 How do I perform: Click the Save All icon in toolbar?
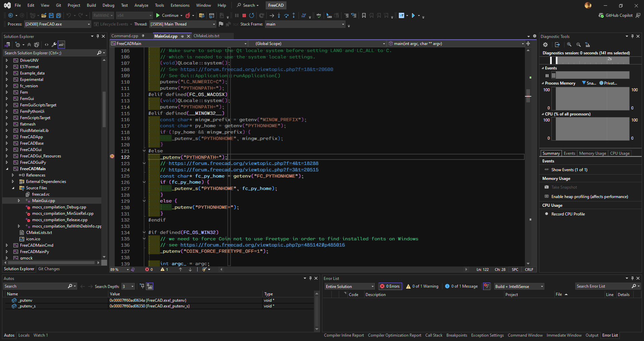click(58, 15)
